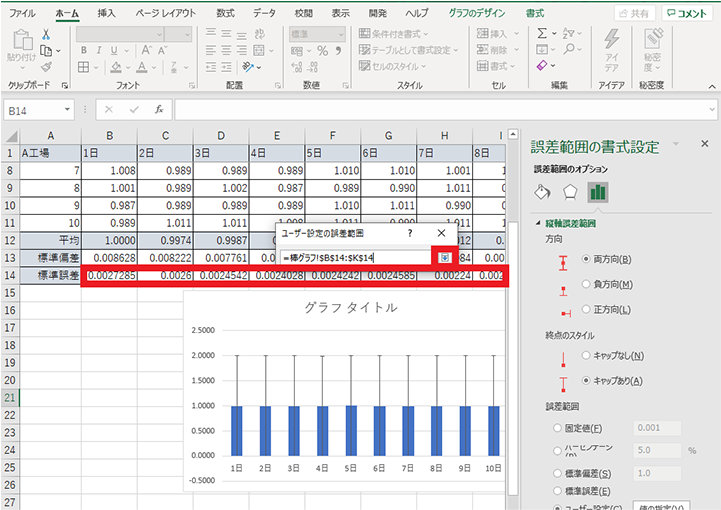This screenshot has width=721, height=510.
Task: Open the Fill and Line paint bucket tab
Action: (x=543, y=192)
